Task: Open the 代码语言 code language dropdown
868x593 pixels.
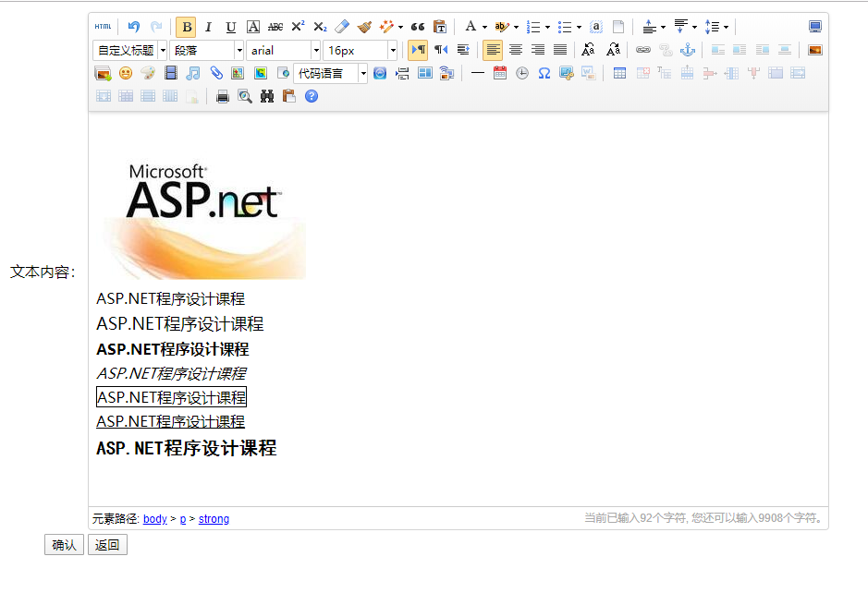Action: coord(363,73)
